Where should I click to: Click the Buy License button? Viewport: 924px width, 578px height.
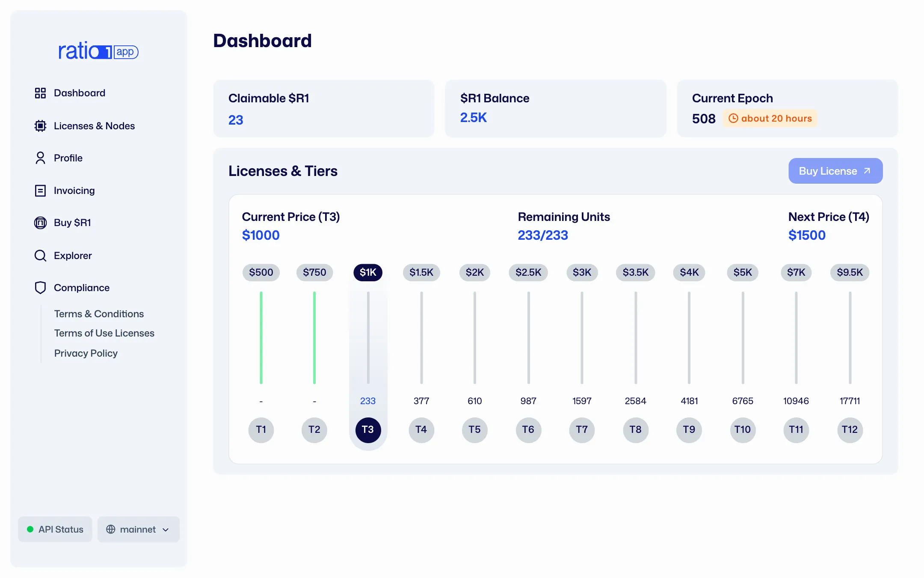pos(835,171)
